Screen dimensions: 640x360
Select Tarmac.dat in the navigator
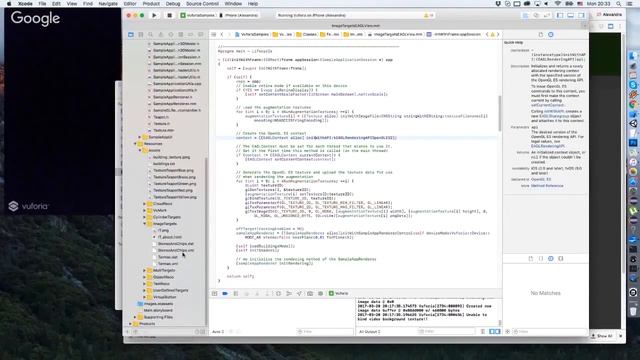[x=168, y=257]
